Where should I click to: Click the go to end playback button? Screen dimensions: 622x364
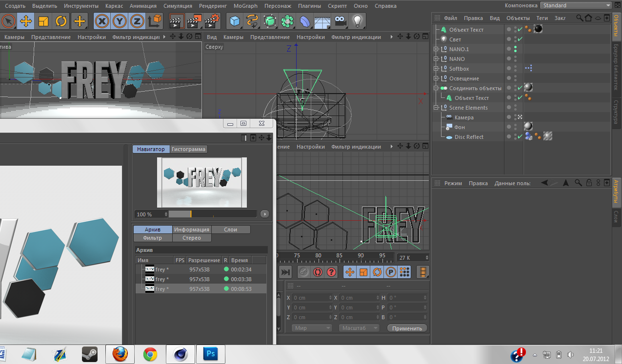coord(285,272)
